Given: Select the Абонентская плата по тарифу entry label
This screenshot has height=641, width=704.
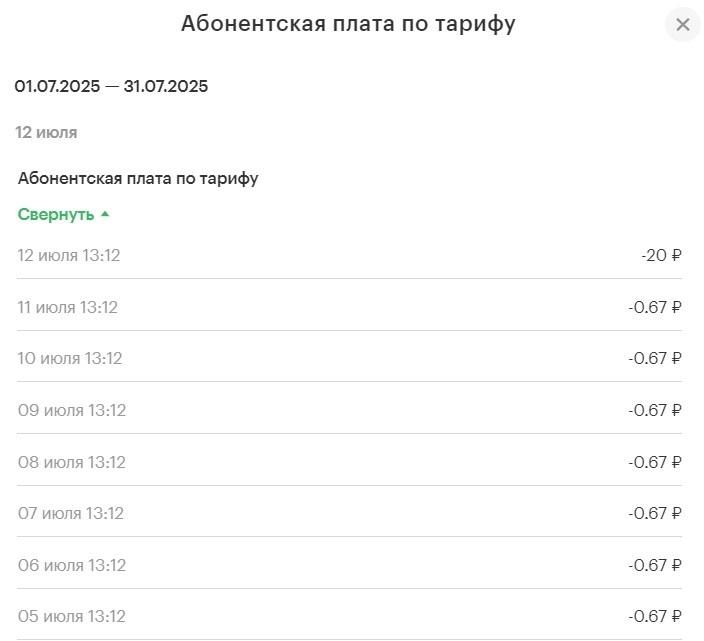Looking at the screenshot, I should [138, 178].
